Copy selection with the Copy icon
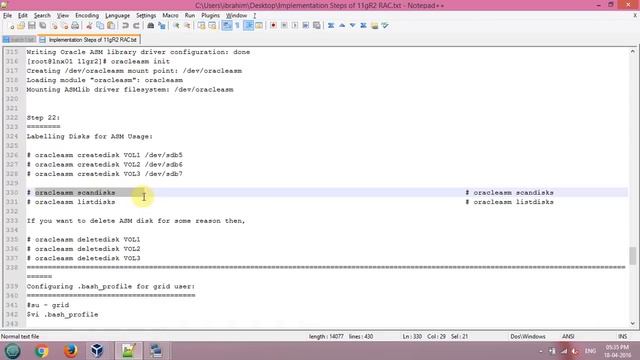The height and width of the screenshot is (360, 640). [100, 26]
